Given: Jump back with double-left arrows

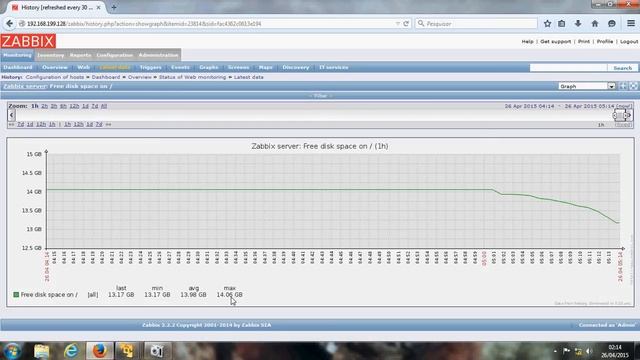Looking at the screenshot, I should tap(11, 124).
